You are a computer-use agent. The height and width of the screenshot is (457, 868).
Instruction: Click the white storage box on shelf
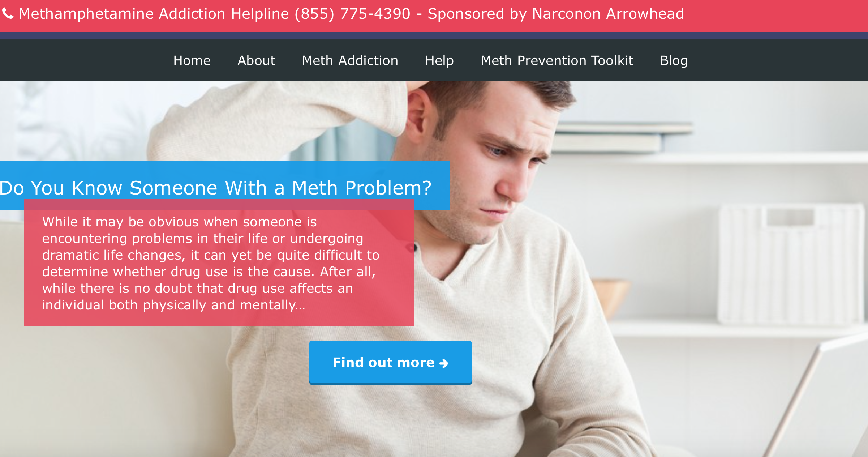(x=791, y=264)
